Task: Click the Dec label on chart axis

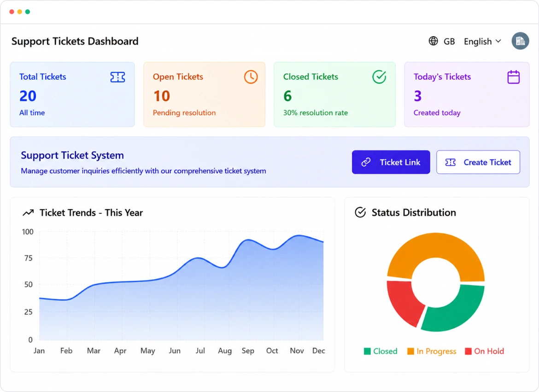Action: click(x=319, y=351)
